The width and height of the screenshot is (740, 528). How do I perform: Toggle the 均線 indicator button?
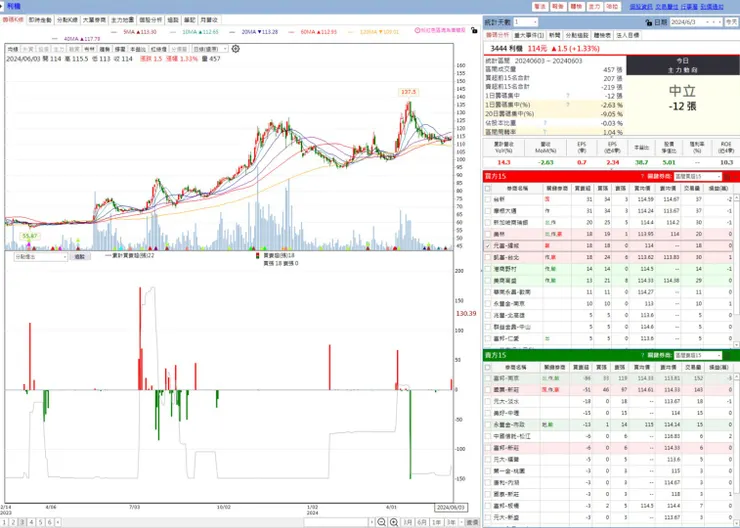[13, 49]
